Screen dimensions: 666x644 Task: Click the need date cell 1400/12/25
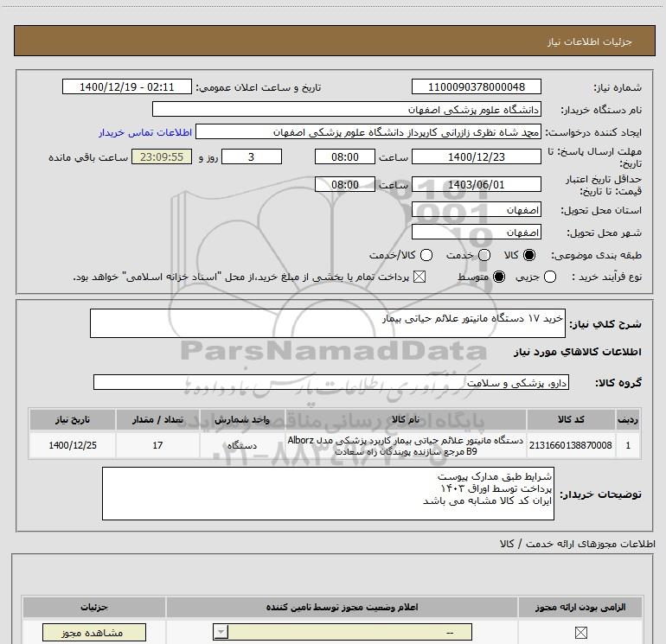coord(72,445)
